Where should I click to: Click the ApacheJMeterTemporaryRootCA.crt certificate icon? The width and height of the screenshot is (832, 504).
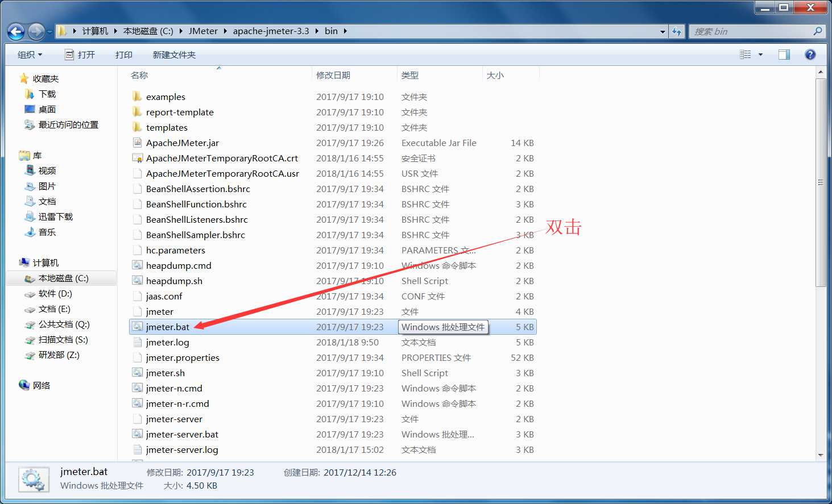tap(137, 157)
